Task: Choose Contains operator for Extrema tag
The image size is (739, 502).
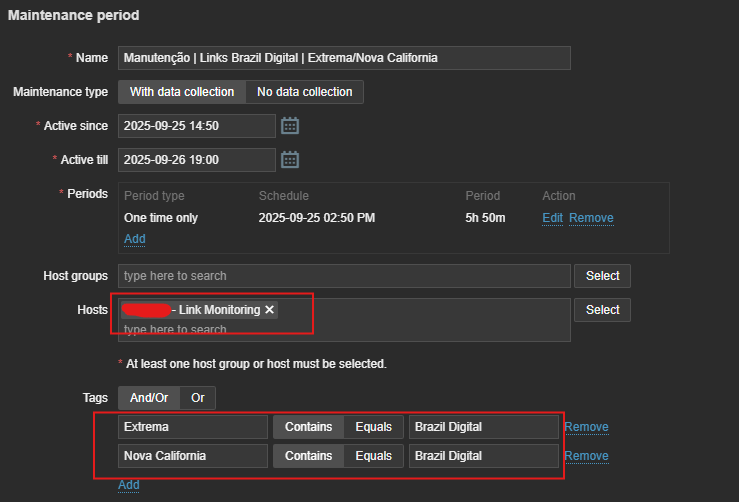Action: pyautogui.click(x=308, y=427)
